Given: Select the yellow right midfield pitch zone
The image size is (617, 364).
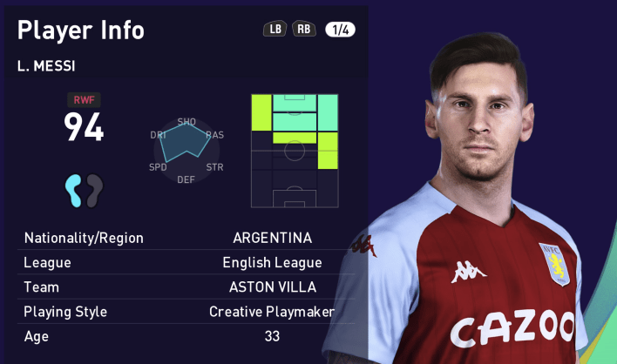Looking at the screenshot, I should 328,151.
